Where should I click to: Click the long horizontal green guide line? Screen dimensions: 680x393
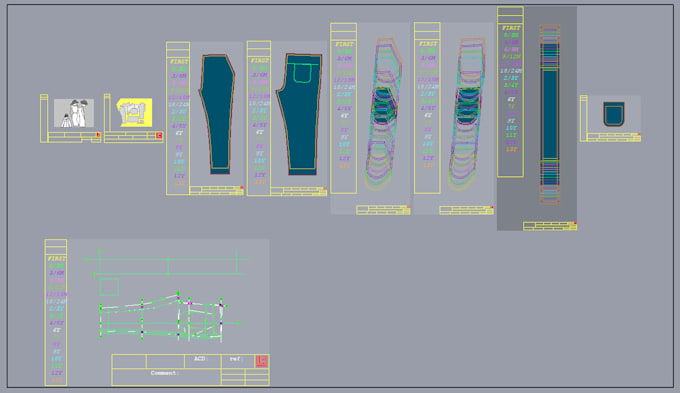167,259
